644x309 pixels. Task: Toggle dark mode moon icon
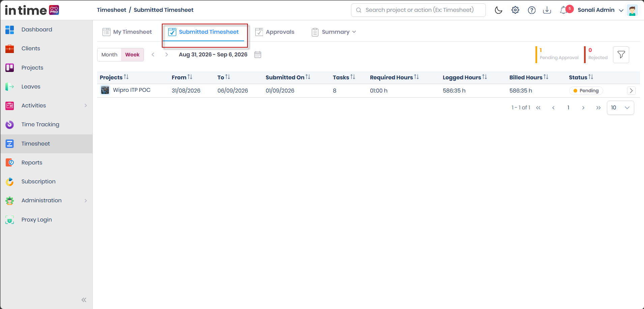coord(498,10)
